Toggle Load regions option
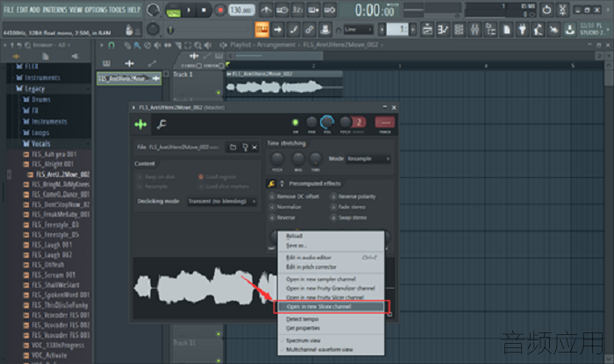 pyautogui.click(x=217, y=176)
